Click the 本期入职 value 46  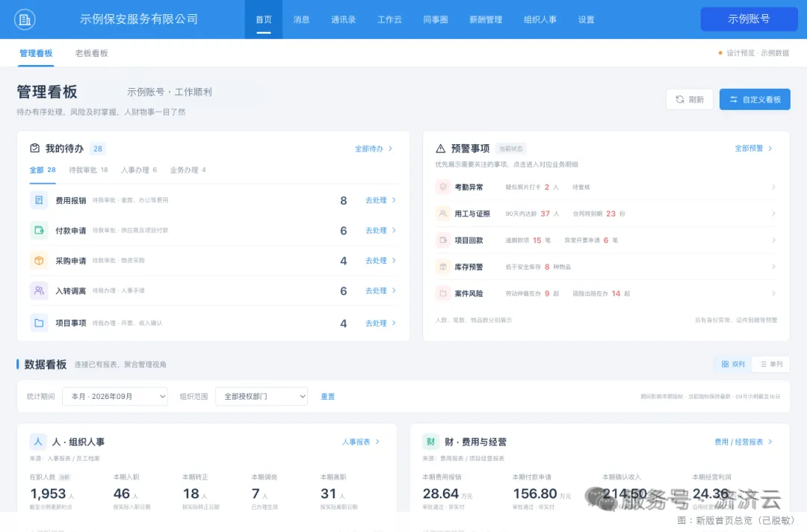click(x=122, y=494)
